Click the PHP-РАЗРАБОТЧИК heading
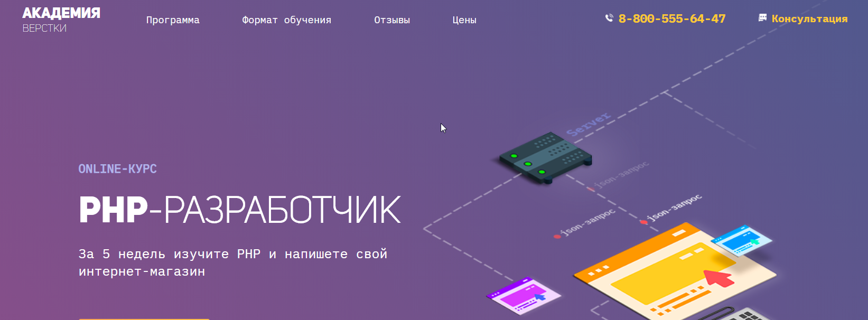 tap(240, 210)
